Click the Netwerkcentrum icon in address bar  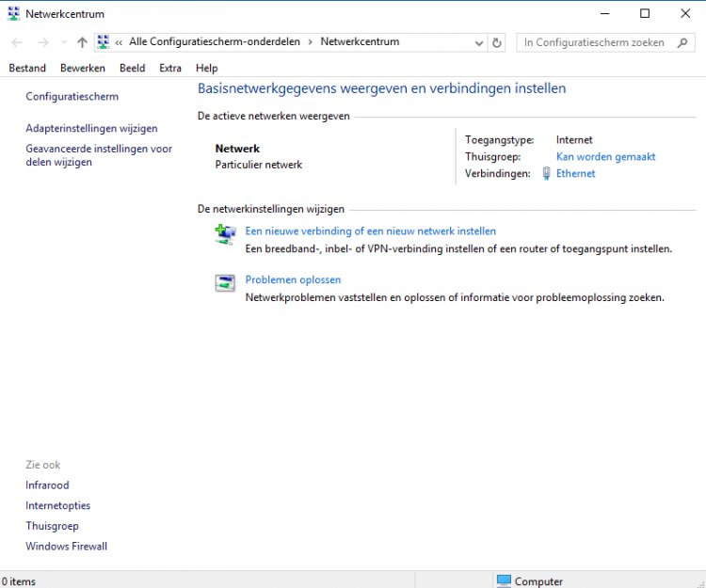[104, 42]
